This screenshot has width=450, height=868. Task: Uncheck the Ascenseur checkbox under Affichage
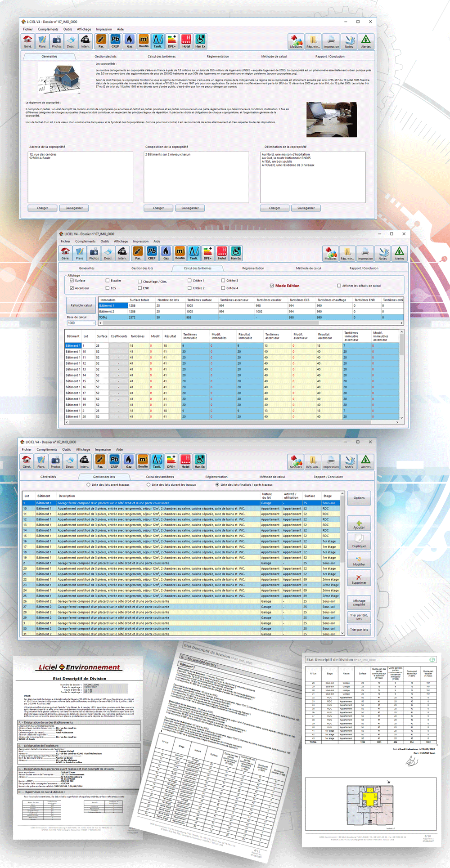point(72,288)
